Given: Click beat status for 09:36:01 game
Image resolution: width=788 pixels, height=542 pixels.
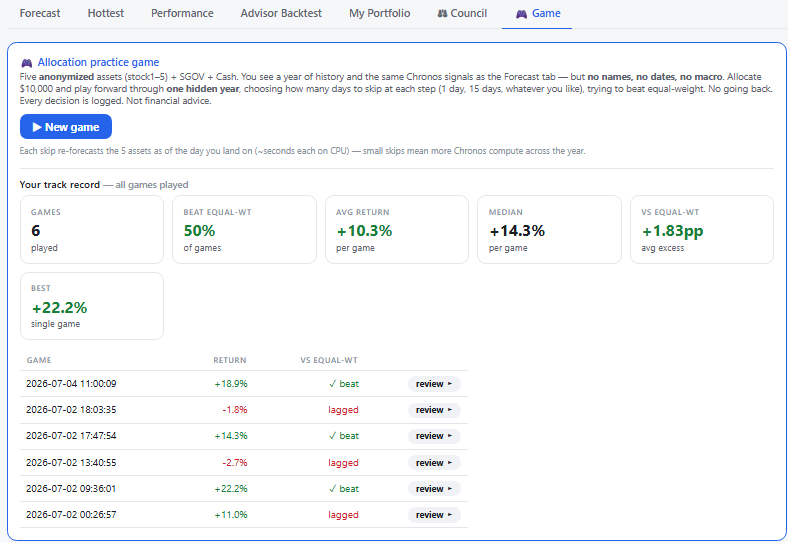Looking at the screenshot, I should pos(344,489).
